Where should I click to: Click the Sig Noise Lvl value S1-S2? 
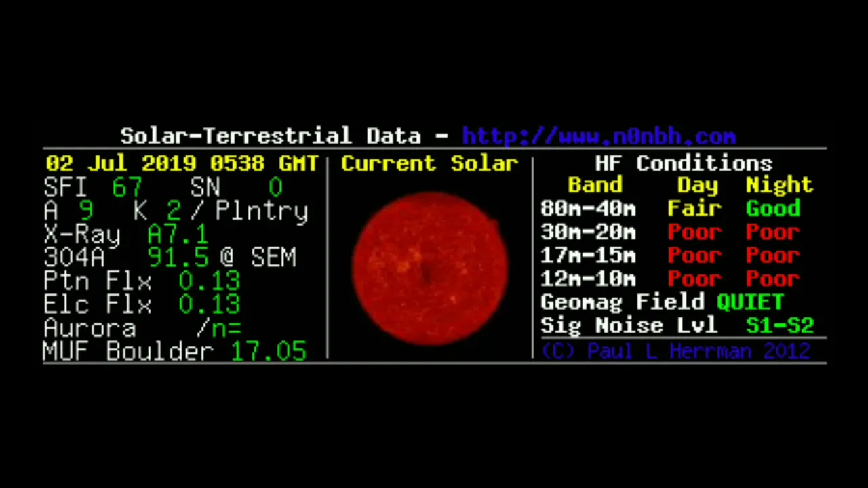tap(780, 326)
